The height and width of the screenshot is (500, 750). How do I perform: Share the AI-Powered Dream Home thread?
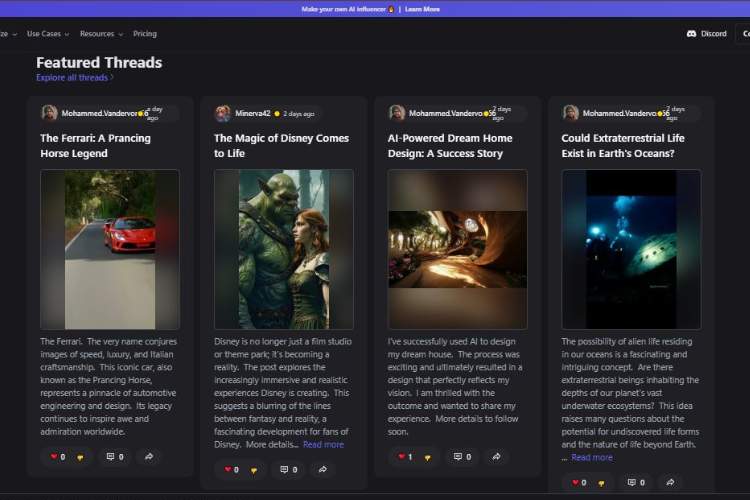point(497,457)
